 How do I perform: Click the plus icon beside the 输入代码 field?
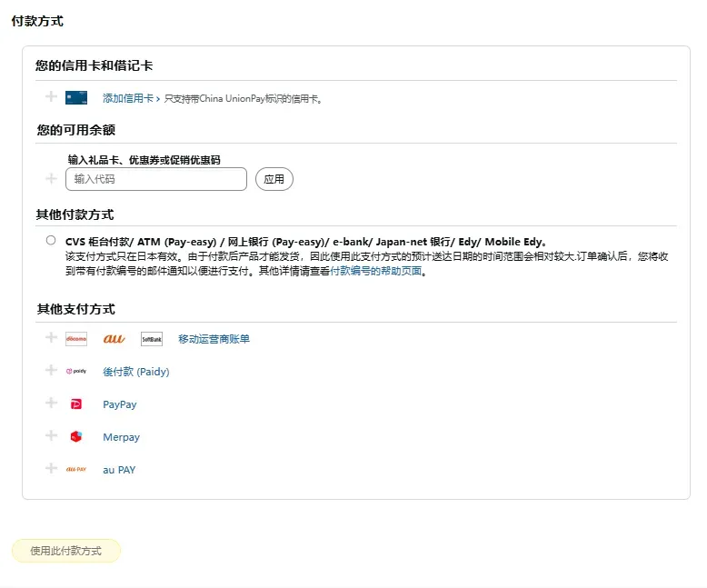coord(52,178)
